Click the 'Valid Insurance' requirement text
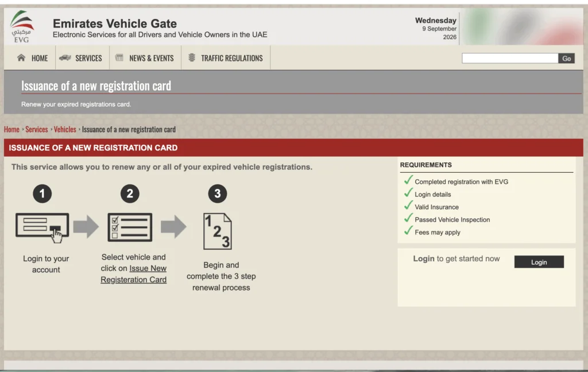 click(x=436, y=207)
